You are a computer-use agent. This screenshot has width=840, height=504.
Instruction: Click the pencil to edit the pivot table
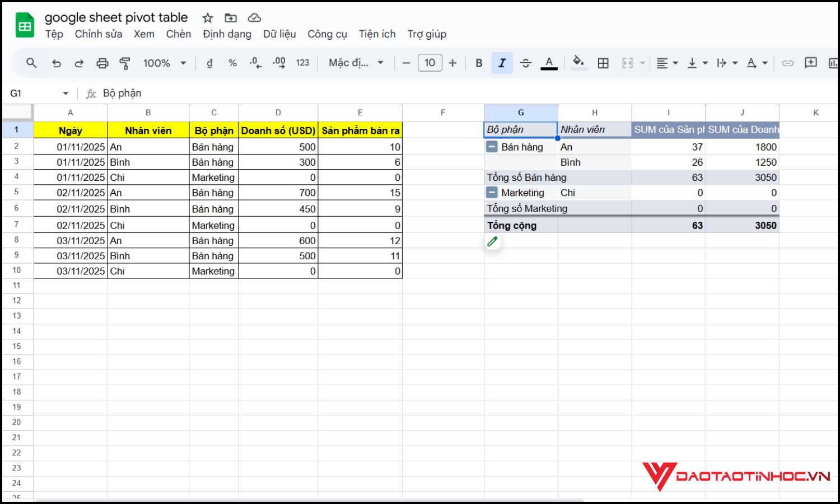(492, 241)
